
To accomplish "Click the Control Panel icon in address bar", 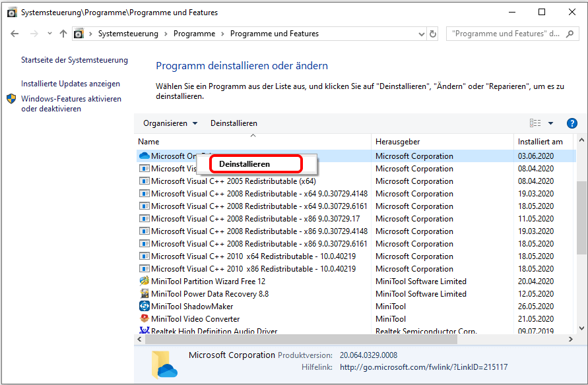I will [79, 34].
